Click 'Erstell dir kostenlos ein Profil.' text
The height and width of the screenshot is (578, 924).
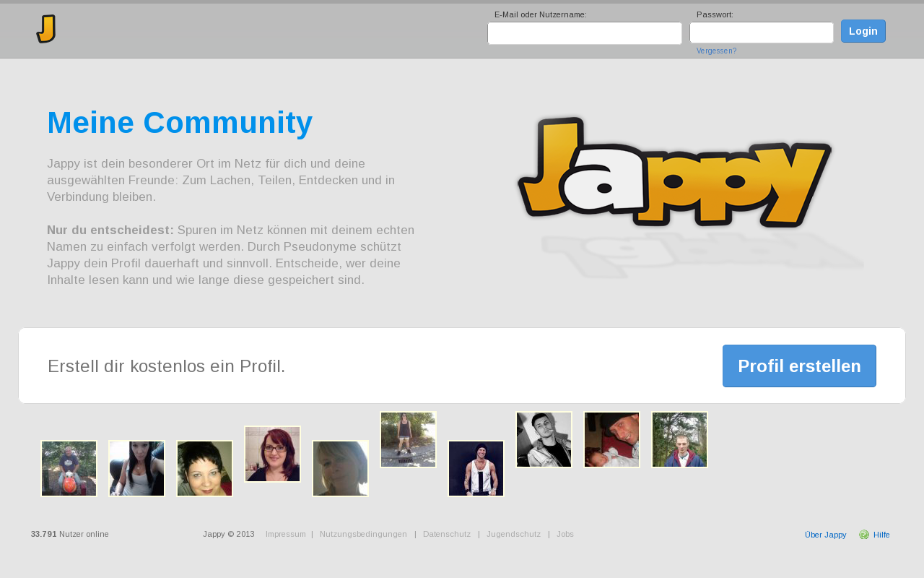click(x=167, y=366)
